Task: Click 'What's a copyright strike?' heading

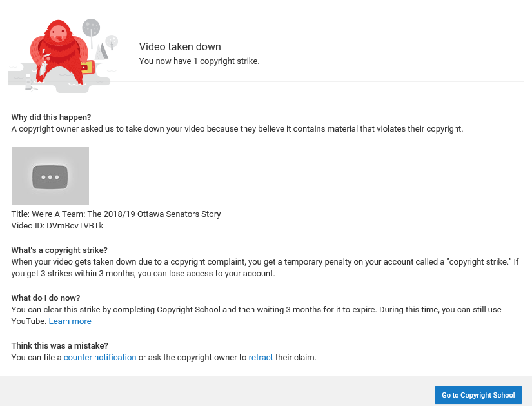Action: (59, 250)
